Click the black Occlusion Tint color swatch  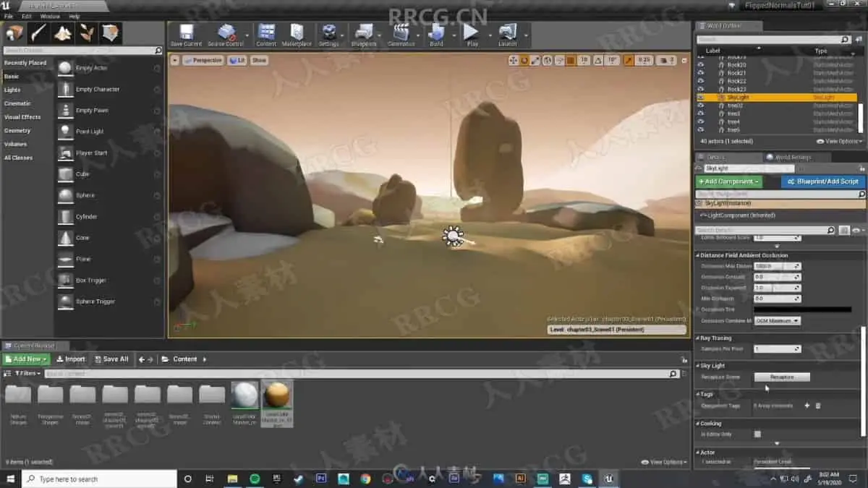[802, 309]
